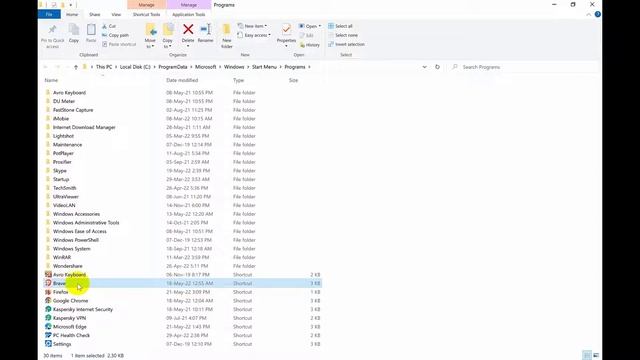
Task: Click the Up one level arrow
Action: click(76, 67)
